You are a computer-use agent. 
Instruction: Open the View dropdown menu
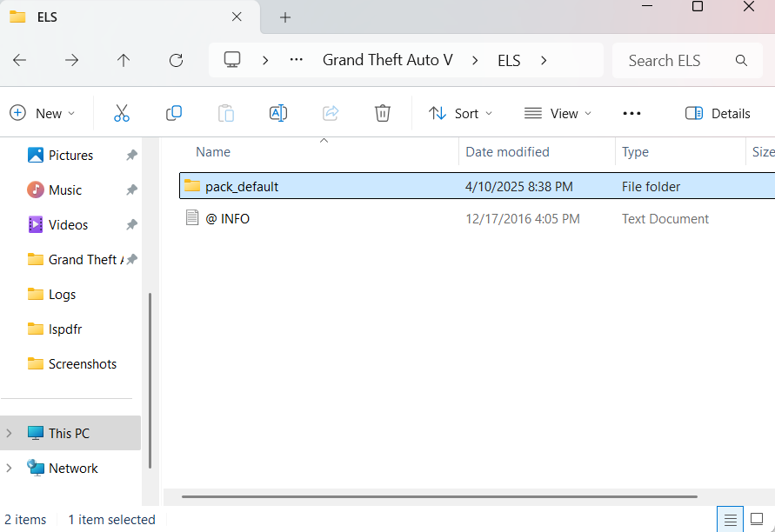[558, 113]
